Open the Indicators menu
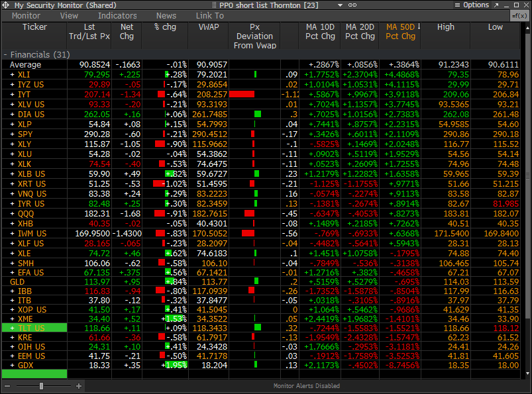 tap(117, 16)
